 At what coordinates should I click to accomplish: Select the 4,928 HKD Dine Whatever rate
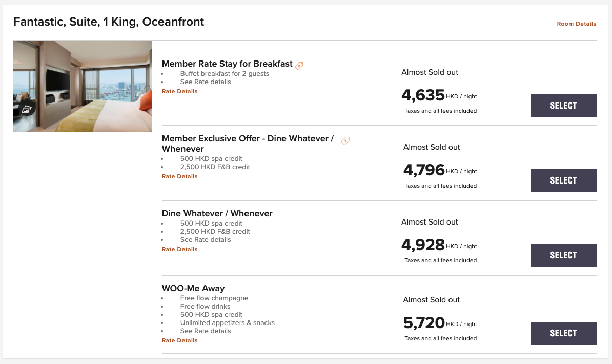[564, 255]
